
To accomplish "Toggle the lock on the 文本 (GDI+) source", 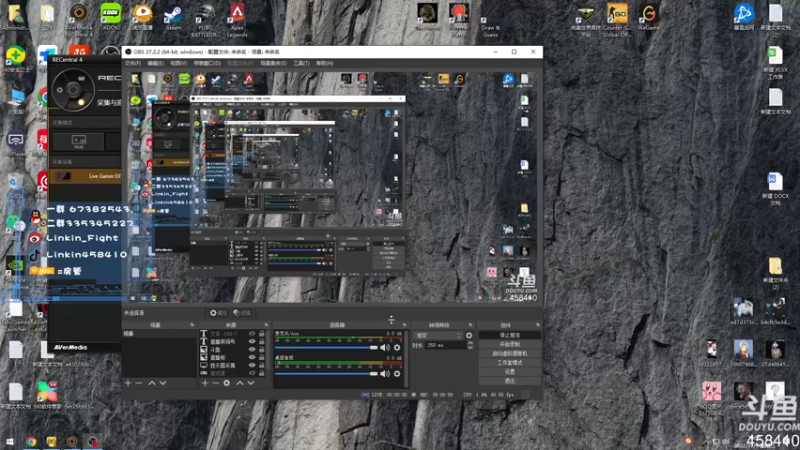I will (262, 334).
